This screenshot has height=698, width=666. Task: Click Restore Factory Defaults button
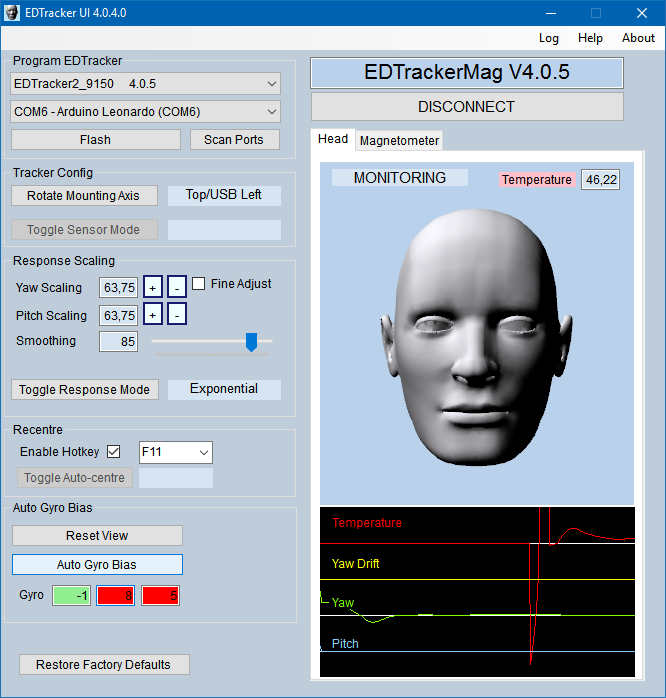[x=104, y=665]
